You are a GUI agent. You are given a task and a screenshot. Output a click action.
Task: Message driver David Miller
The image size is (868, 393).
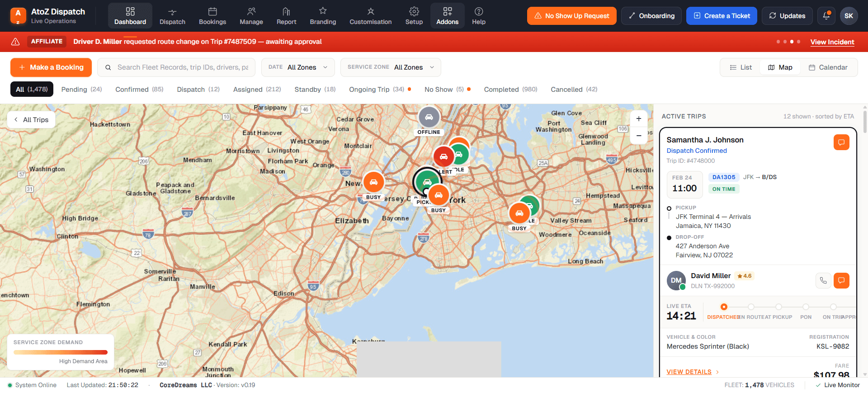pos(841,280)
